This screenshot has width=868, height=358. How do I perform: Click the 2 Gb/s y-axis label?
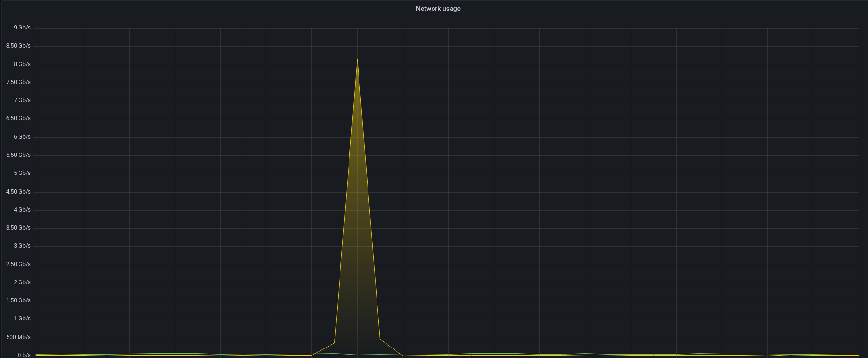click(22, 282)
